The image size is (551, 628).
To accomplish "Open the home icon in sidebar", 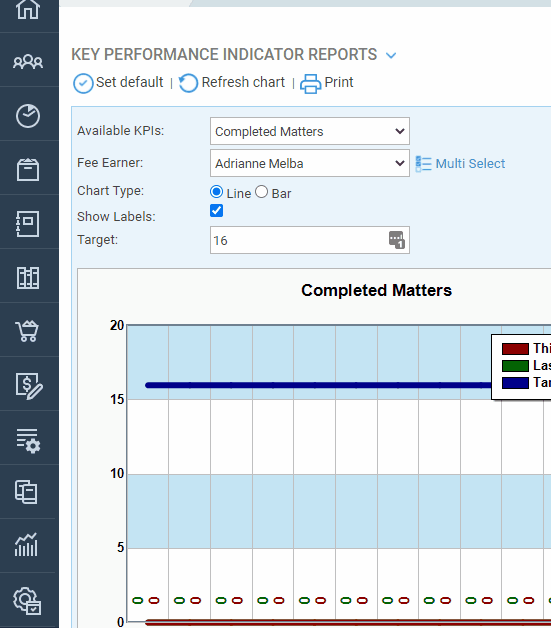I will pos(28,9).
